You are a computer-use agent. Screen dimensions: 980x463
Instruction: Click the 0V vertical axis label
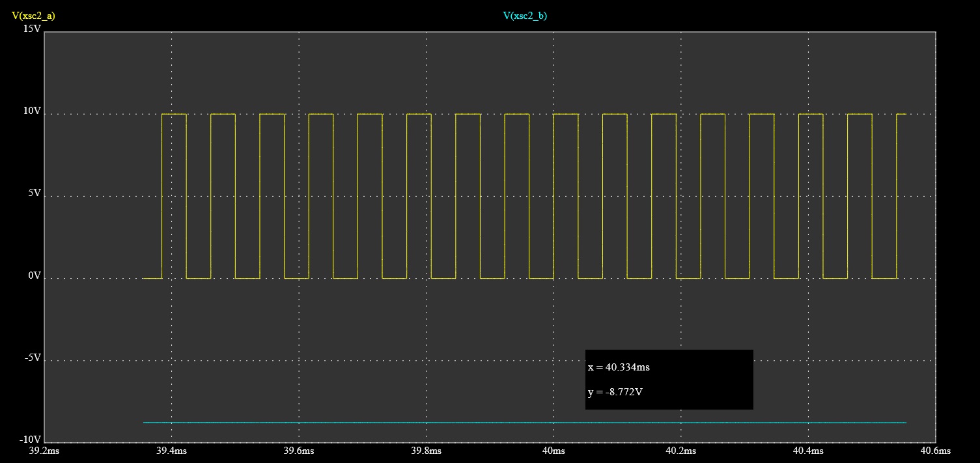(35, 276)
